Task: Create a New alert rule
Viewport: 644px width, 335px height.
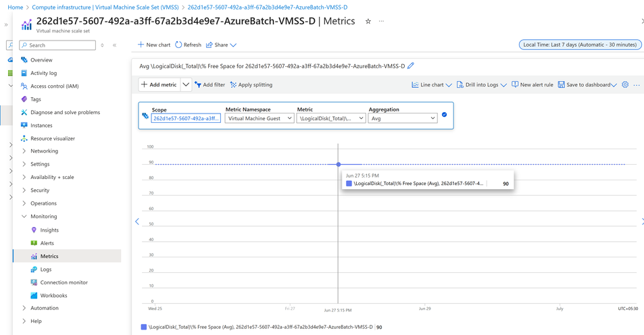Action: click(532, 85)
